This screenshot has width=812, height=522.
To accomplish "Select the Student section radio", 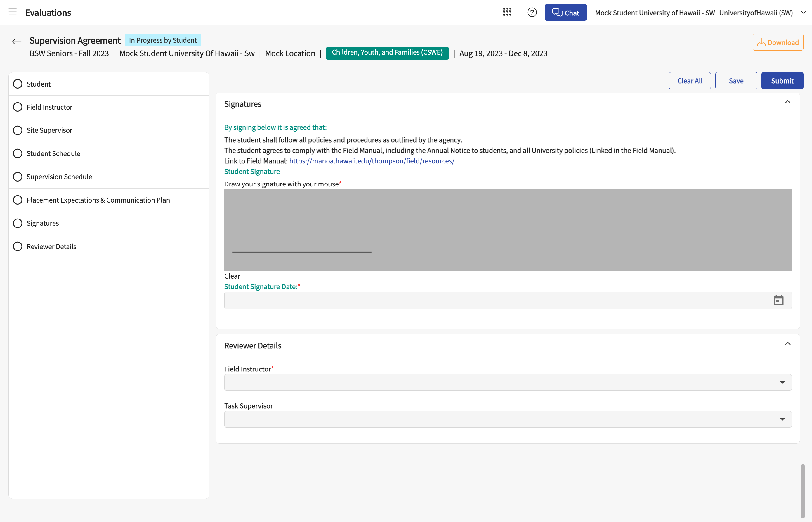I will pos(18,84).
